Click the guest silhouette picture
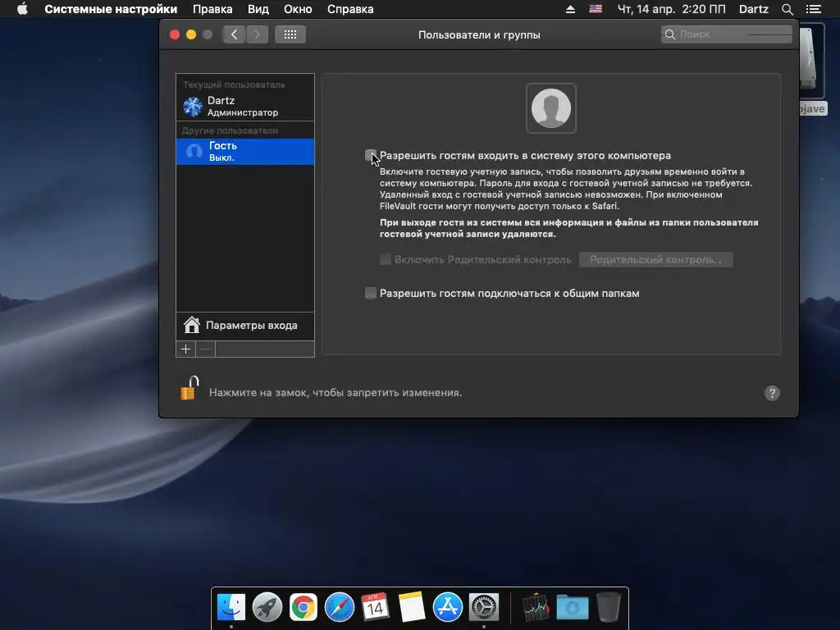840x630 pixels. click(551, 108)
